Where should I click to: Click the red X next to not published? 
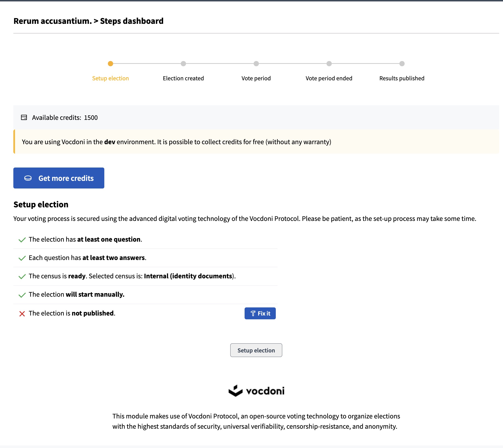[x=22, y=314]
